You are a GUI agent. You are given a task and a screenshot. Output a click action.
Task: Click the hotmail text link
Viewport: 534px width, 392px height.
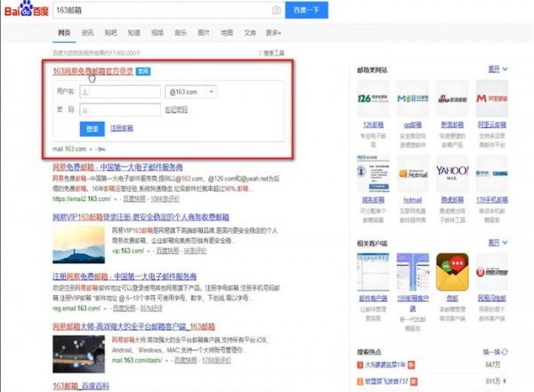tap(413, 200)
